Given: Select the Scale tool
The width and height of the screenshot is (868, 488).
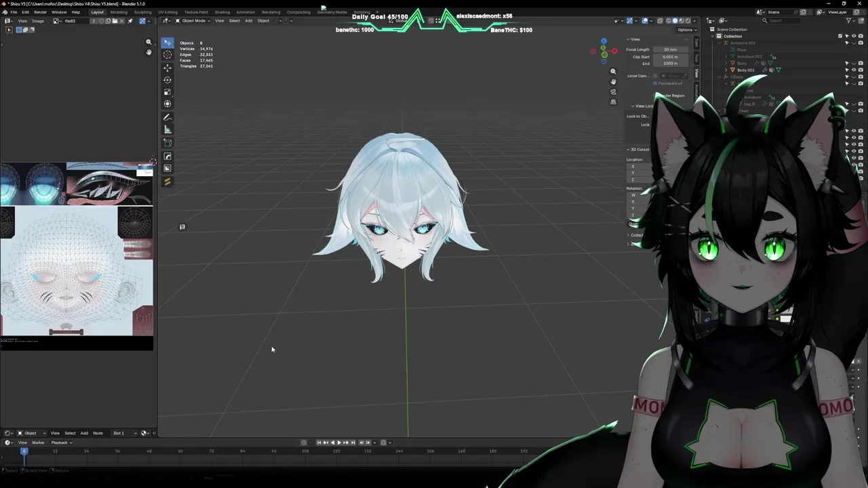Looking at the screenshot, I should point(167,92).
